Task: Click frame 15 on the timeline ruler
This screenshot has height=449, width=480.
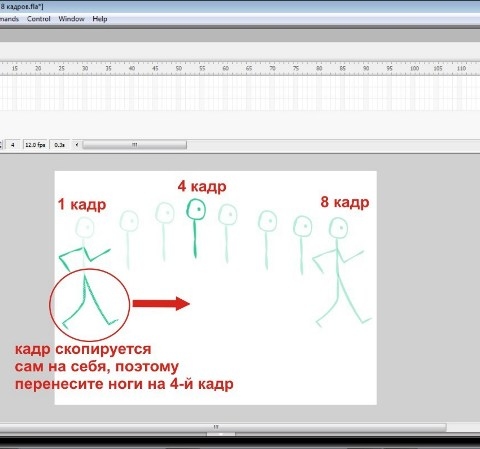Action: (15, 68)
